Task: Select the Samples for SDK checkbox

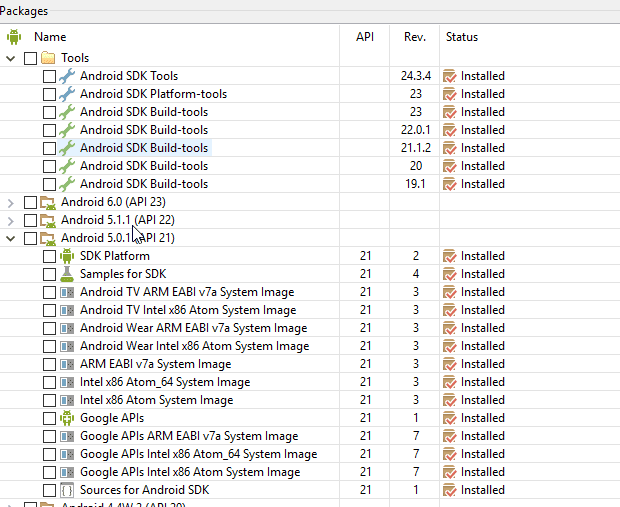Action: (49, 274)
